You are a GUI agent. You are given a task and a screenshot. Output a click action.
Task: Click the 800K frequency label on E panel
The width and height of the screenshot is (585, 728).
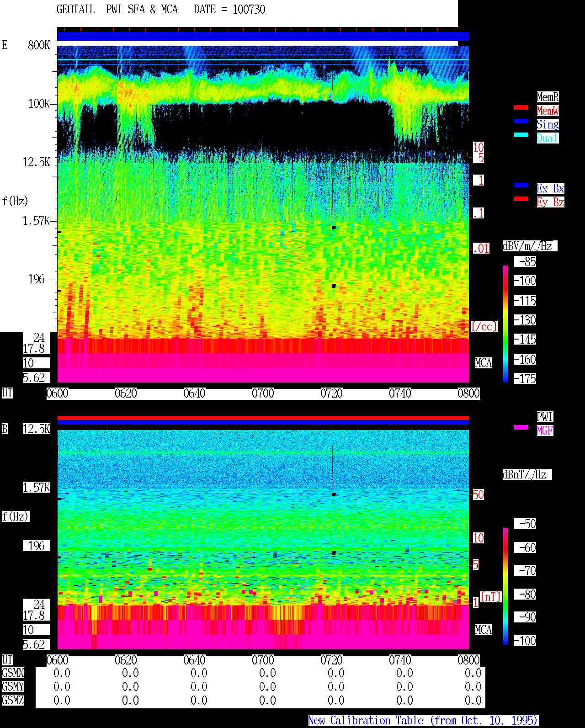click(x=39, y=45)
